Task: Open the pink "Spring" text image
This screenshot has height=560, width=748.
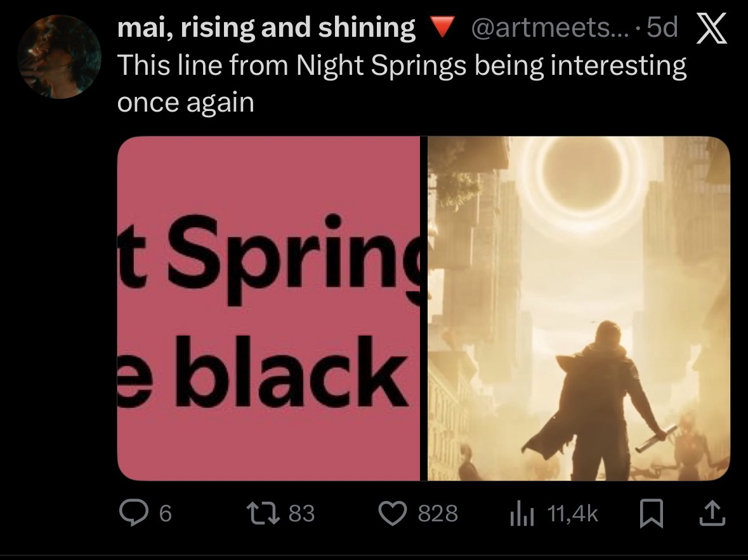Action: 268,308
